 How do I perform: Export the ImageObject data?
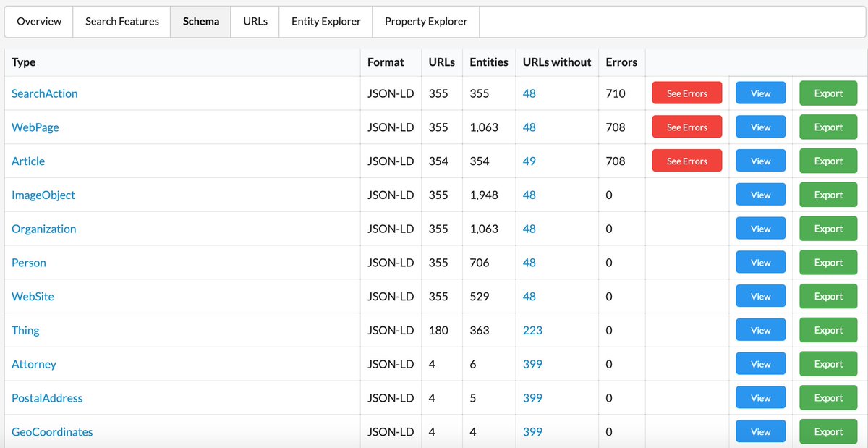828,195
